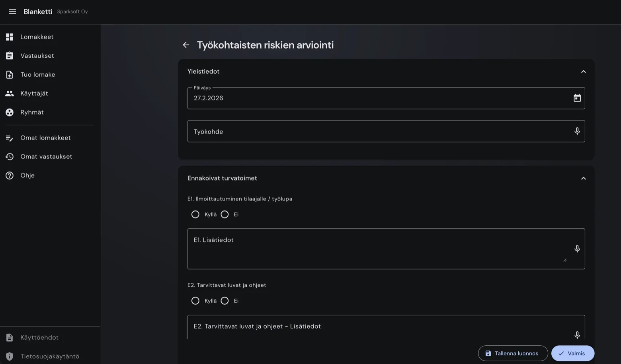Open Lomakkeet in the sidebar
621x364 pixels.
click(x=37, y=37)
